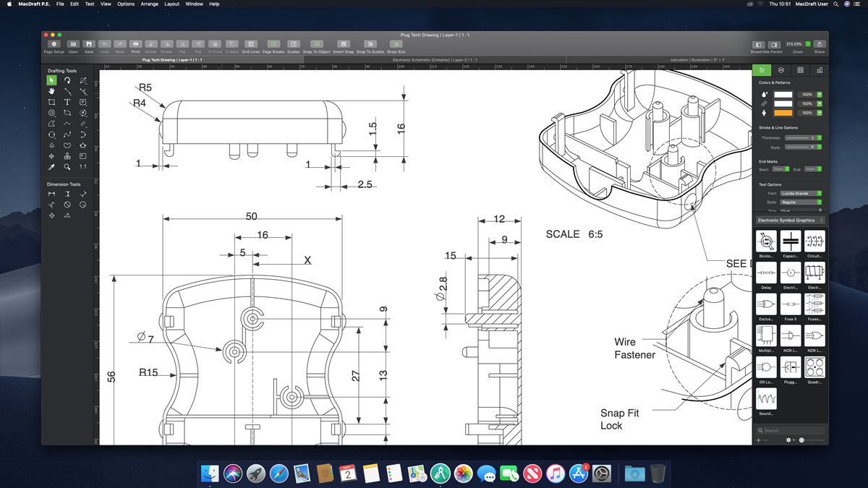Toggle Smart Snap option
The width and height of the screenshot is (868, 488).
[344, 45]
